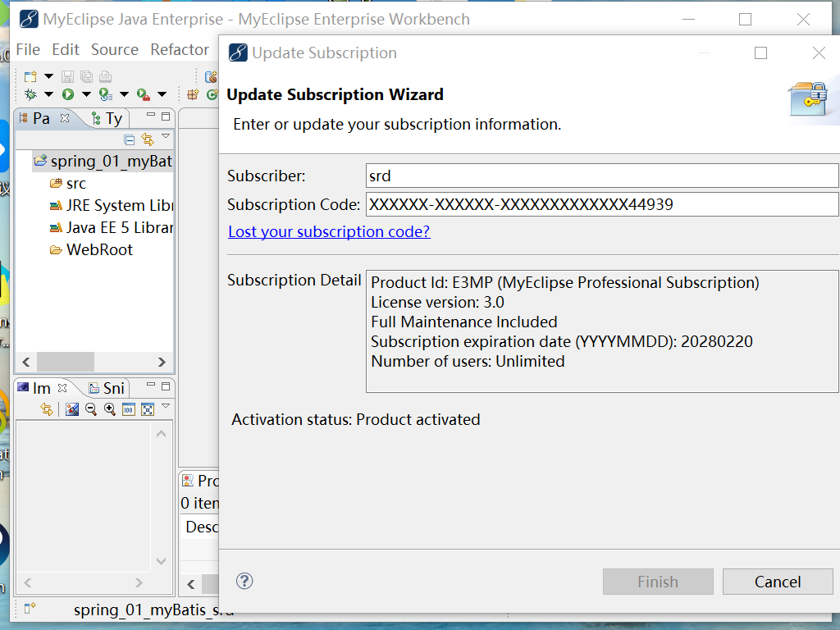The width and height of the screenshot is (840, 630).
Task: Open the Profile dropdown arrow
Action: 125,95
